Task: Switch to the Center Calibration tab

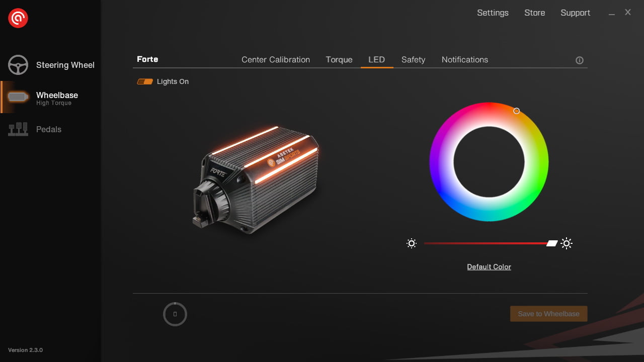Action: click(276, 60)
